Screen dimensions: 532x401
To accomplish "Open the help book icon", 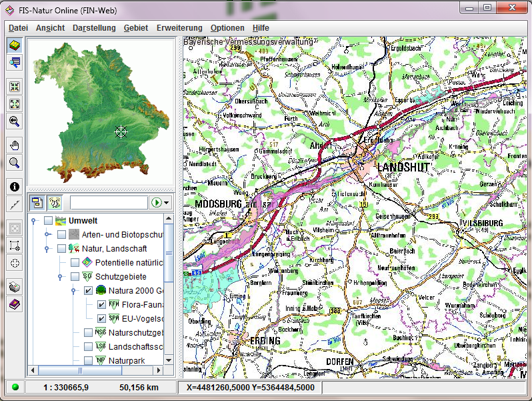I will 14,304.
